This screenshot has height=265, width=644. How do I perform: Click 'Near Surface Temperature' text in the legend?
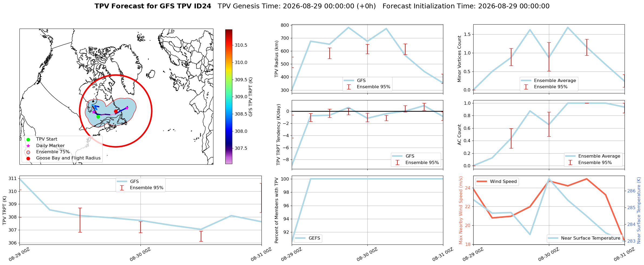pyautogui.click(x=591, y=238)
